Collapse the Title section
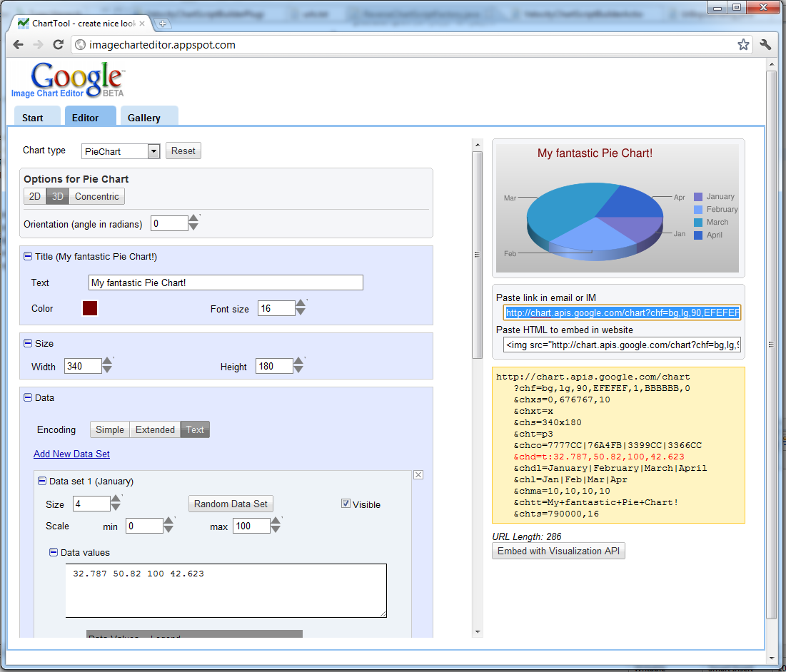This screenshot has width=786, height=672. pyautogui.click(x=28, y=256)
